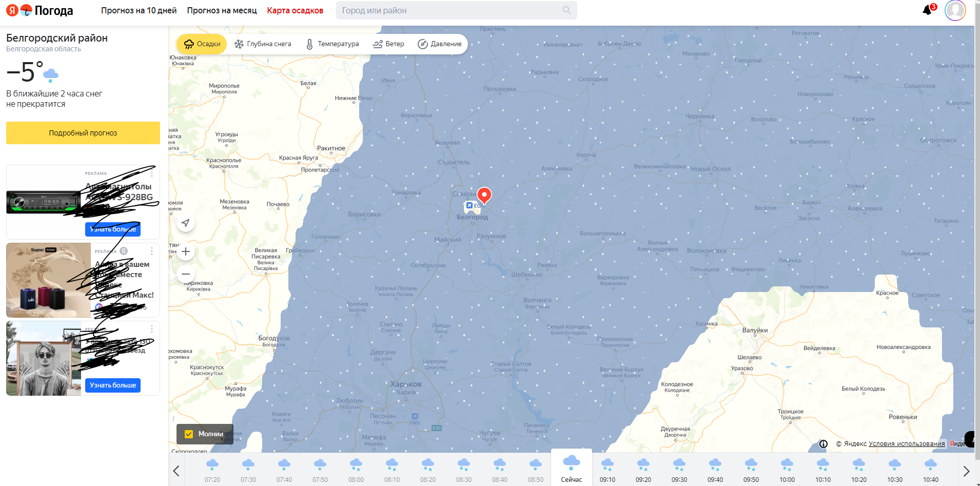Click the Ракитное town label on map
The height and width of the screenshot is (486, 980).
tap(331, 148)
